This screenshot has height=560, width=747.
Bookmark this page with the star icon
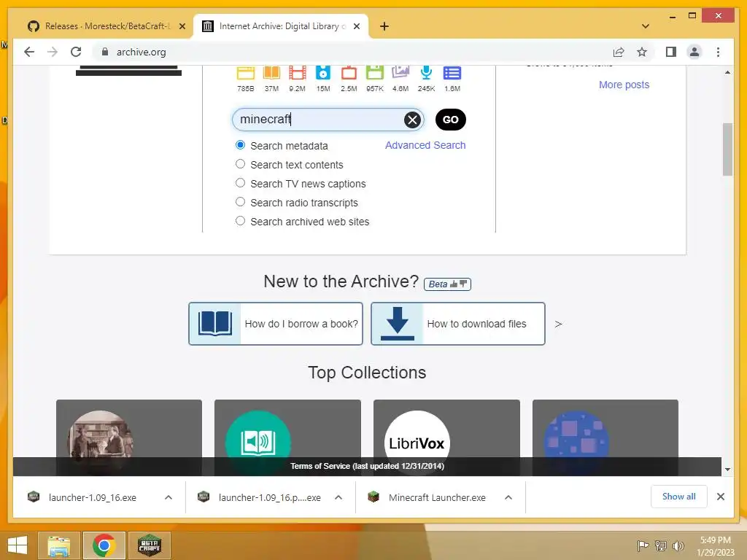point(642,52)
